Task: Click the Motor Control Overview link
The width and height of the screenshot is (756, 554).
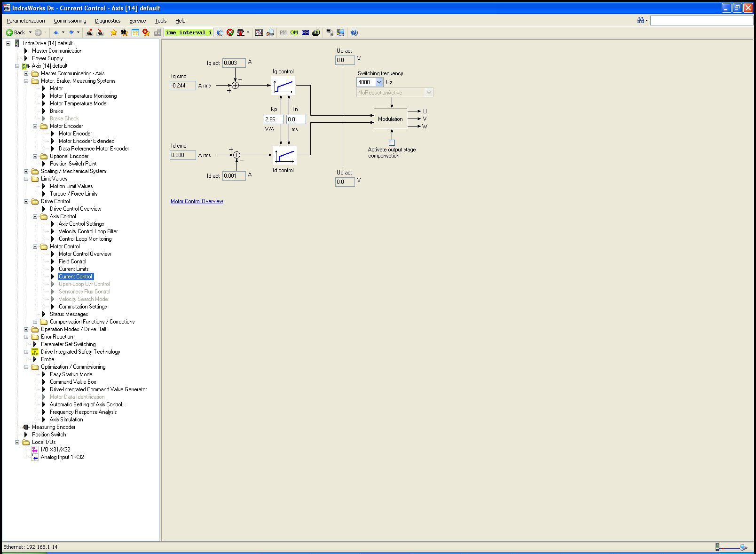Action: pos(197,201)
